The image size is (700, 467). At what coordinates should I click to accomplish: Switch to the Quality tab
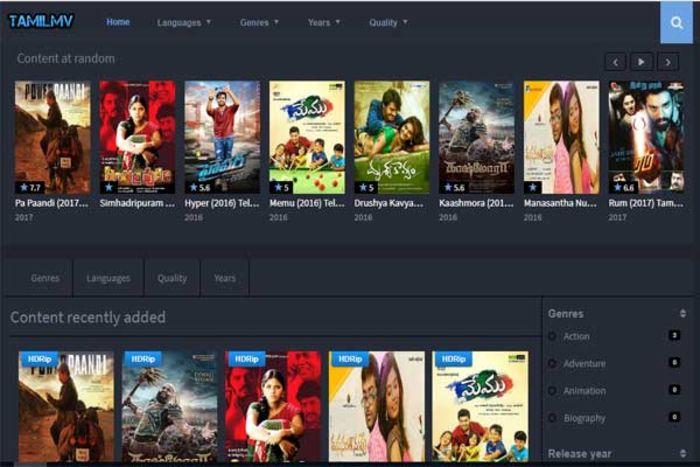click(x=172, y=278)
